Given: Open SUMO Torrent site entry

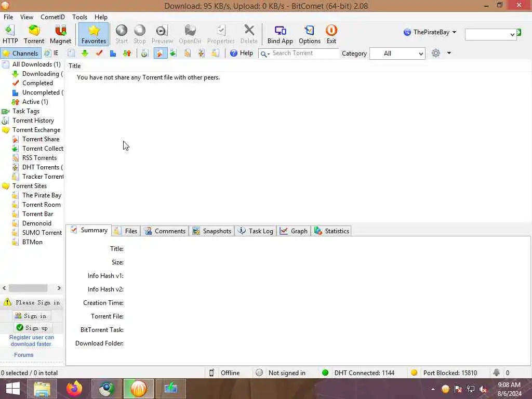Looking at the screenshot, I should click(42, 233).
